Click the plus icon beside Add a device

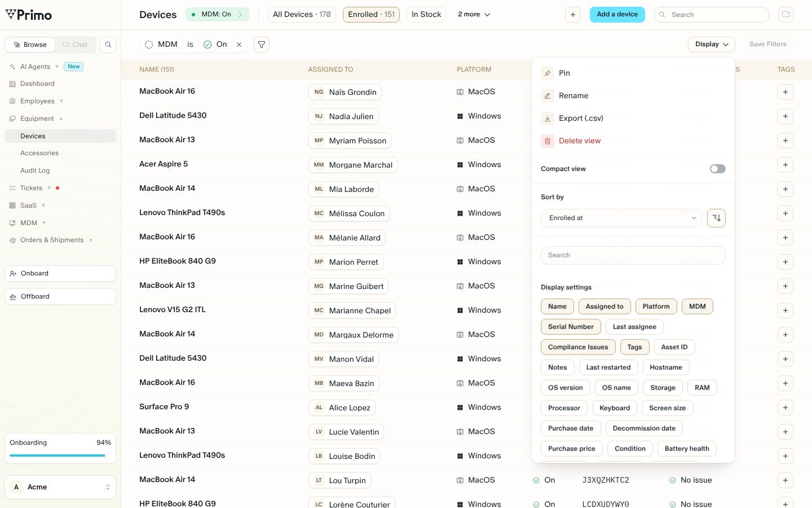(x=572, y=15)
